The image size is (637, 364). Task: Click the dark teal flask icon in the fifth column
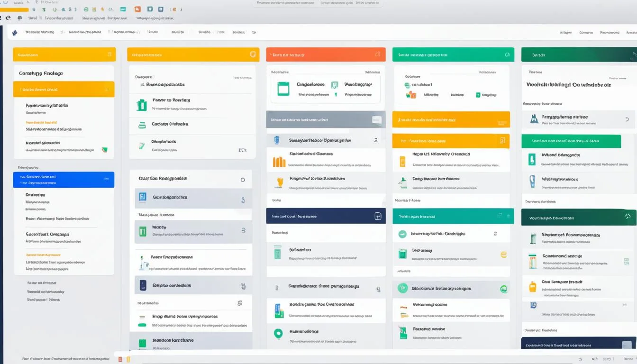pos(534,118)
